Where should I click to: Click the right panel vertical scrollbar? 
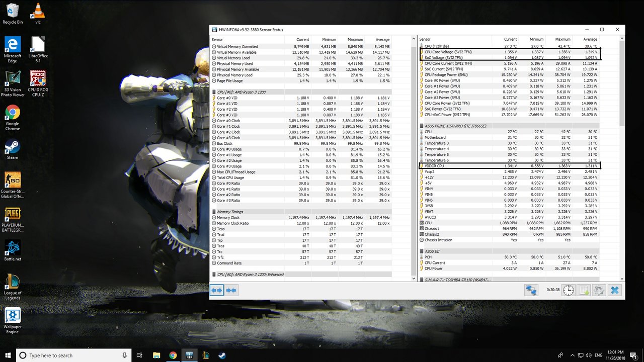point(621,159)
